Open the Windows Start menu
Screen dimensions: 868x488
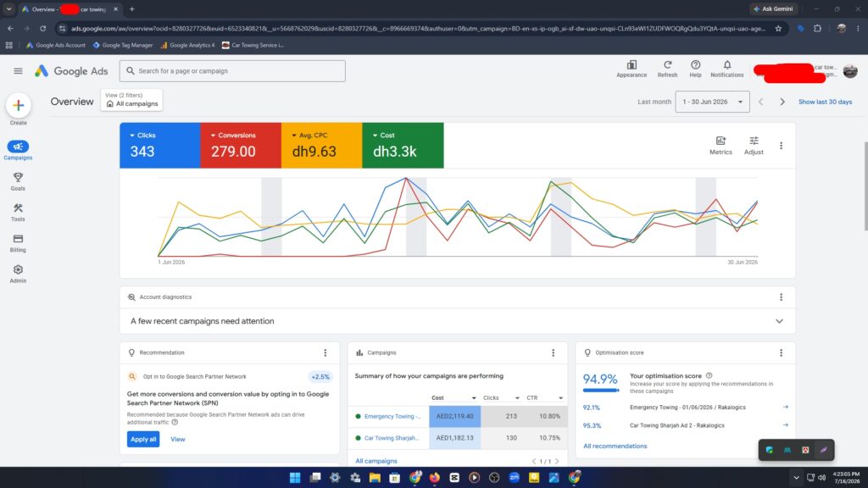pos(295,478)
